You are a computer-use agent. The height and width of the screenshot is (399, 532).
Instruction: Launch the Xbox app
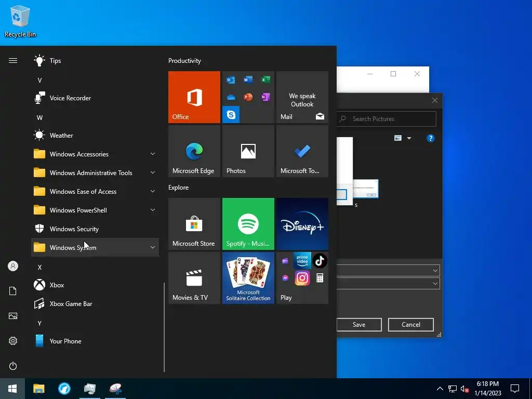[x=95, y=285]
